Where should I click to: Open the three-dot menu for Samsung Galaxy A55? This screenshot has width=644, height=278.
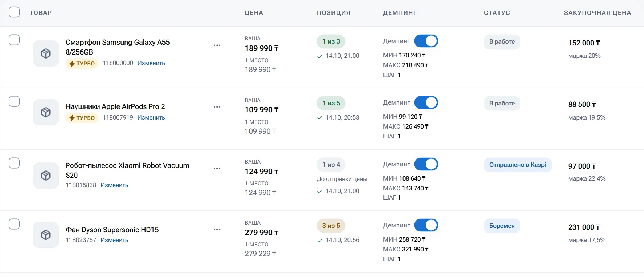pyautogui.click(x=217, y=45)
